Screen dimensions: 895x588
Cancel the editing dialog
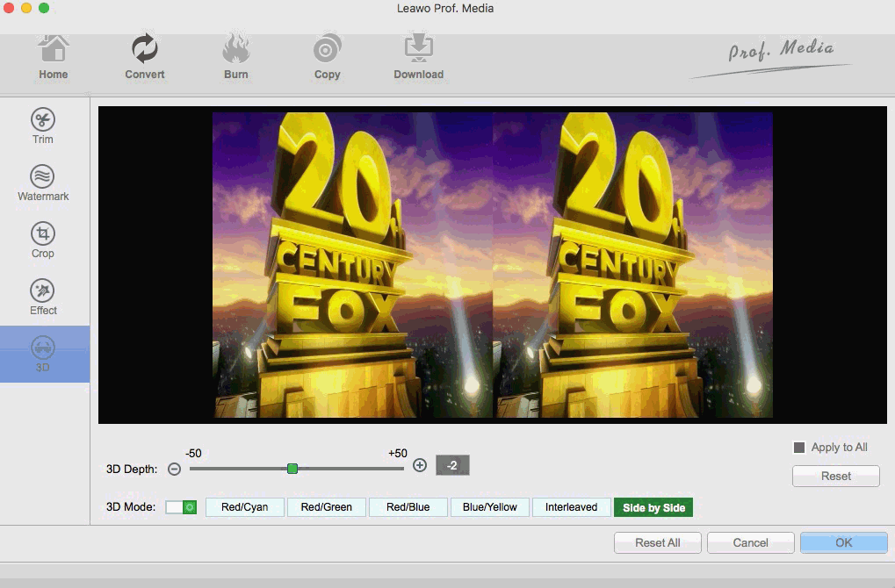(751, 543)
